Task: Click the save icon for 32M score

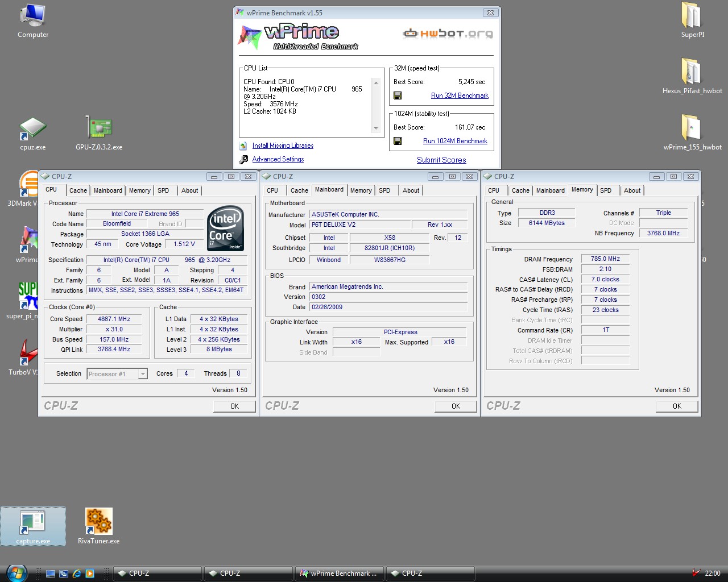Action: [x=398, y=95]
